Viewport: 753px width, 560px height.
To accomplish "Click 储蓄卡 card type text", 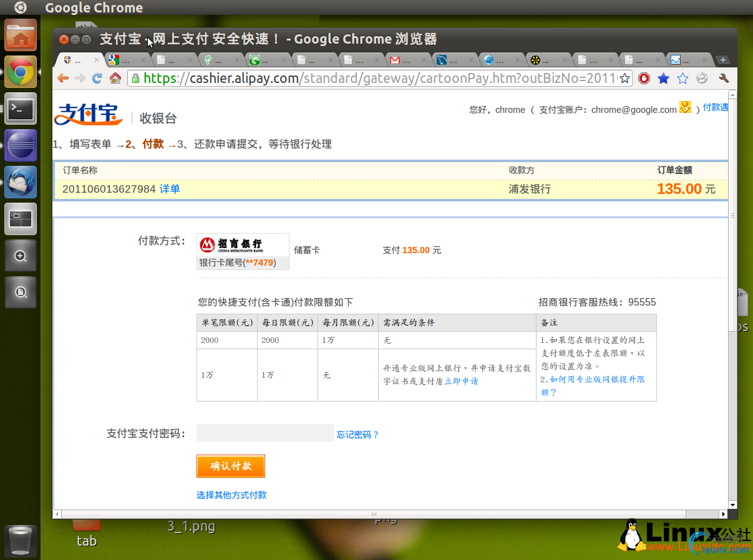I will tap(307, 250).
